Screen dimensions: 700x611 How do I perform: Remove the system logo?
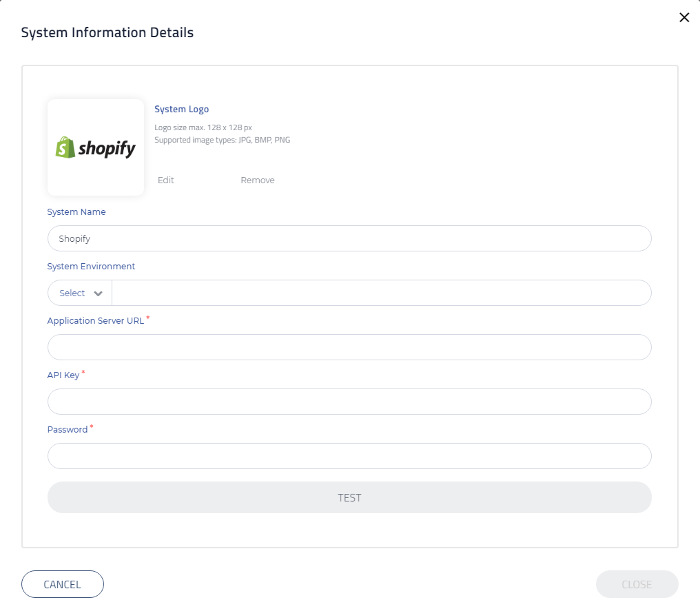point(258,180)
